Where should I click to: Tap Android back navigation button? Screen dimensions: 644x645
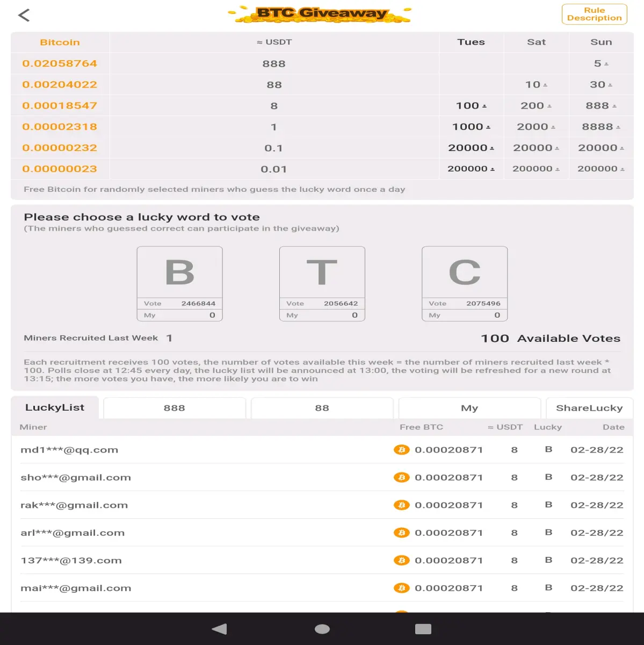click(219, 629)
